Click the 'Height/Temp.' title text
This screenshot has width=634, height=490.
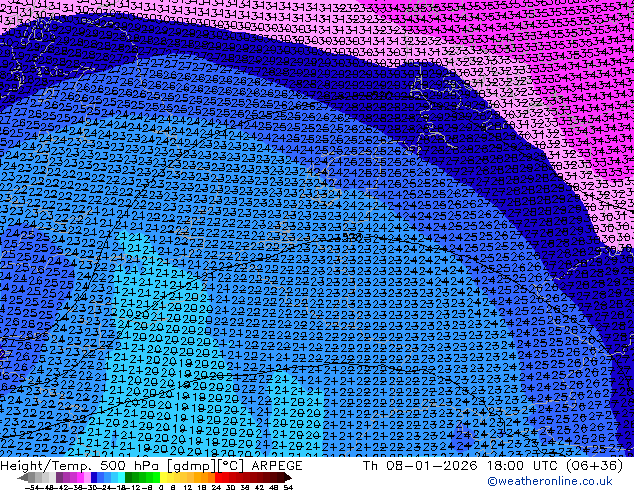pyautogui.click(x=48, y=466)
